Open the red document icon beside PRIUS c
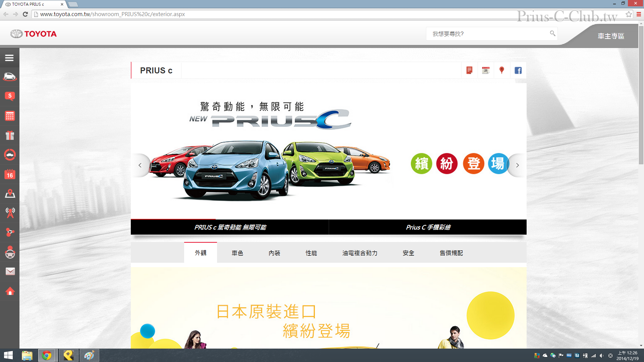This screenshot has width=644, height=362. coord(470,70)
